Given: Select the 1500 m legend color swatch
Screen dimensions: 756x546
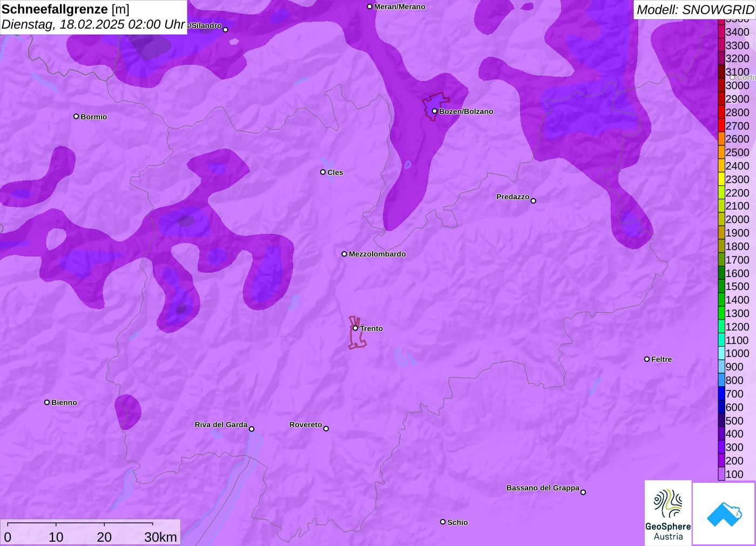Looking at the screenshot, I should click(721, 286).
